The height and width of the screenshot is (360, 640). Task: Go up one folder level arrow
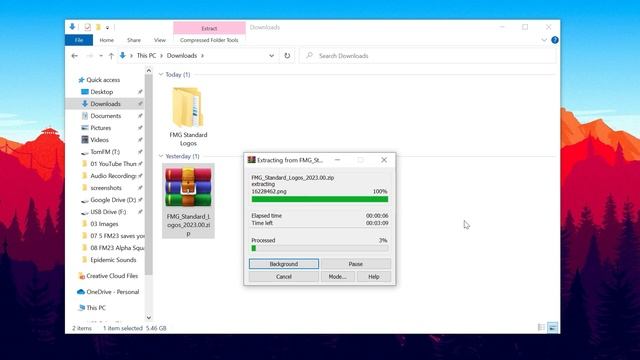pyautogui.click(x=111, y=56)
